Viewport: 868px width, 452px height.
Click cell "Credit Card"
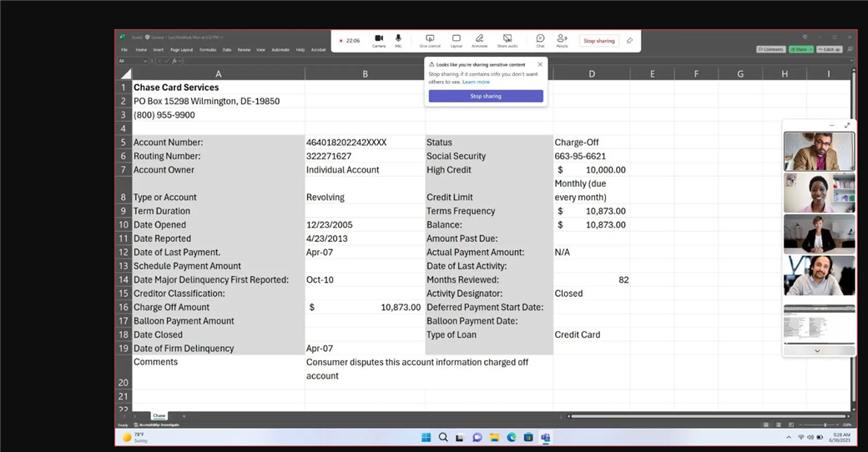point(591,334)
